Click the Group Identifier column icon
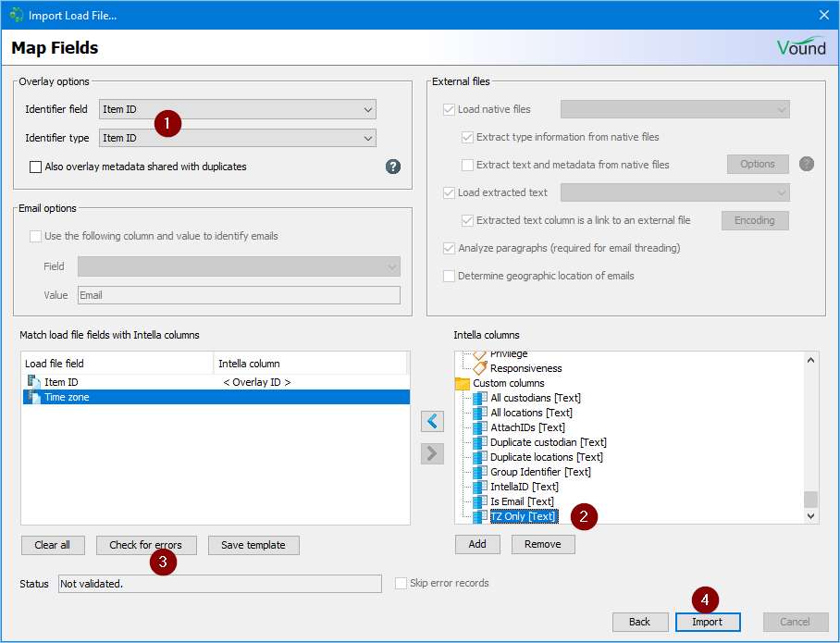 (x=480, y=472)
